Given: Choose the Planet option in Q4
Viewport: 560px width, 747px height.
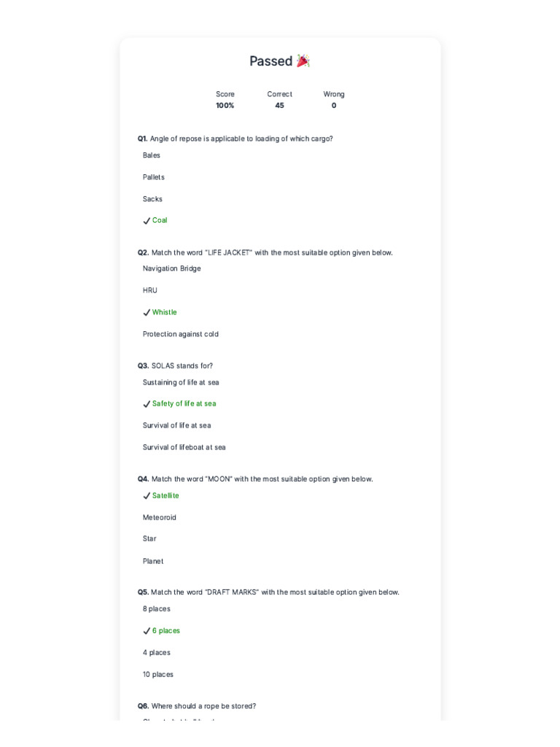Looking at the screenshot, I should pyautogui.click(x=153, y=561).
